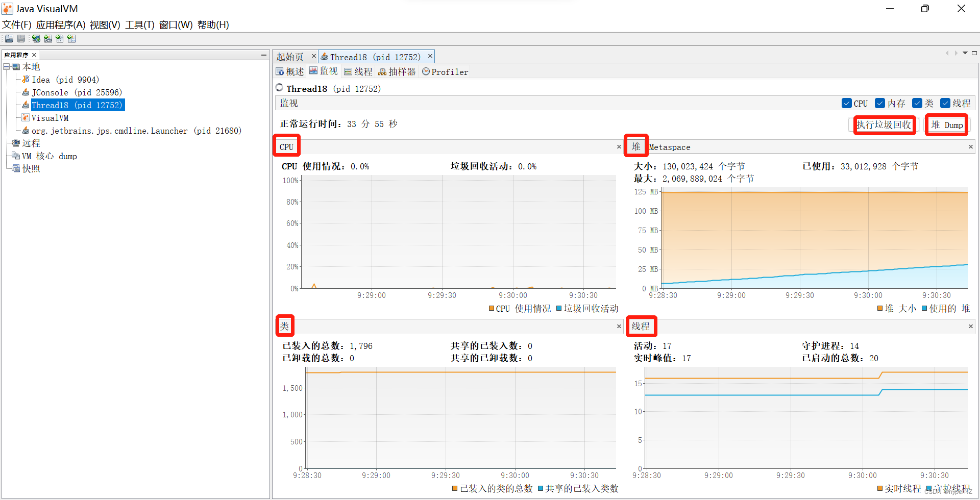Click the Idea application icon in tree
The height and width of the screenshot is (500, 980).
click(26, 80)
